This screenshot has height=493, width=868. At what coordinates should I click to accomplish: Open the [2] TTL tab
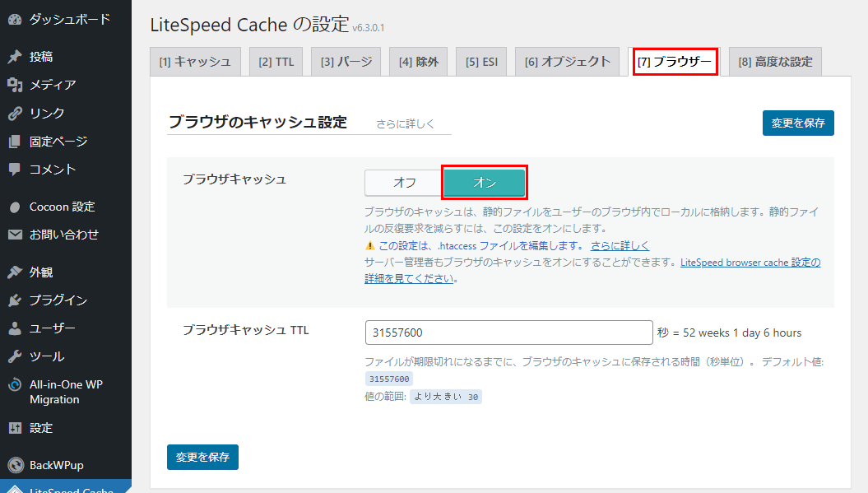point(276,62)
